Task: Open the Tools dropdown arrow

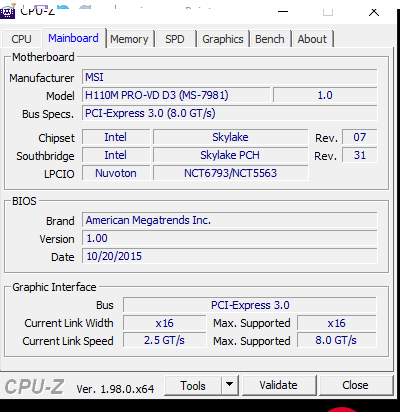Action: coord(229,385)
